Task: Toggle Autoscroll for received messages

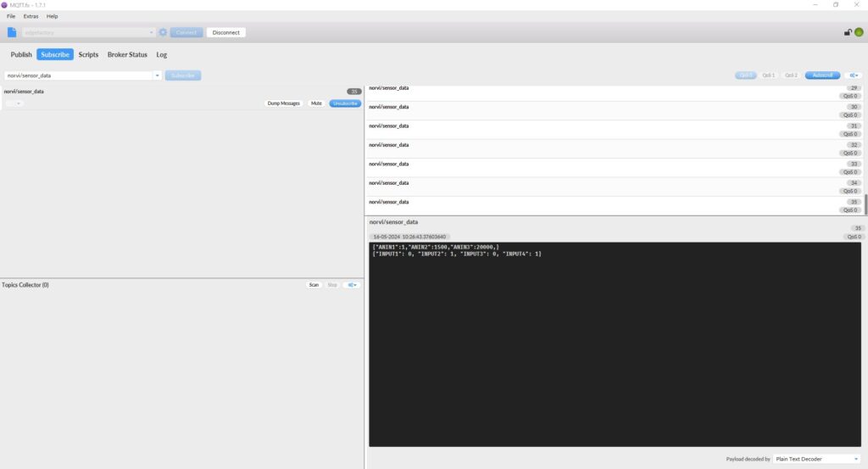Action: pyautogui.click(x=822, y=75)
